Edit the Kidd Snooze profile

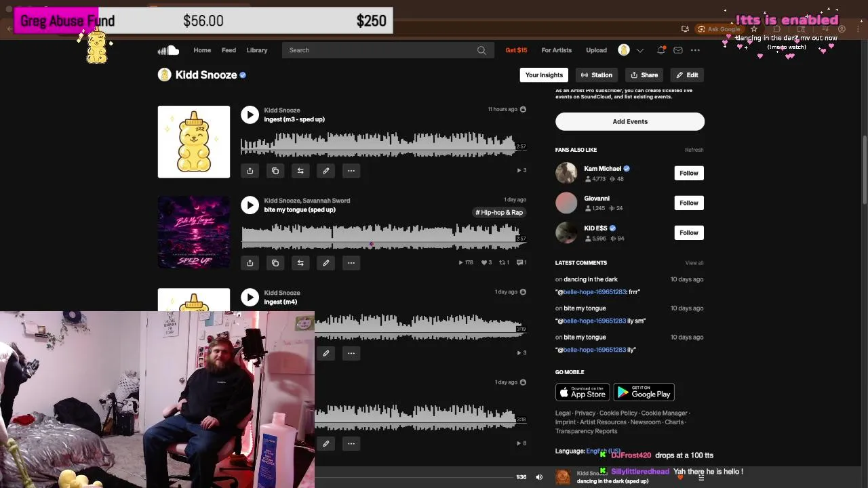click(x=687, y=75)
